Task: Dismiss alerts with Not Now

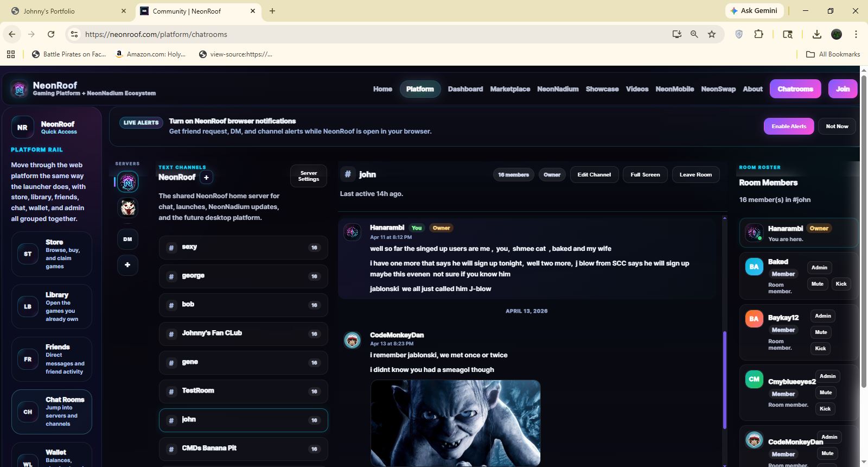Action: 837,126
